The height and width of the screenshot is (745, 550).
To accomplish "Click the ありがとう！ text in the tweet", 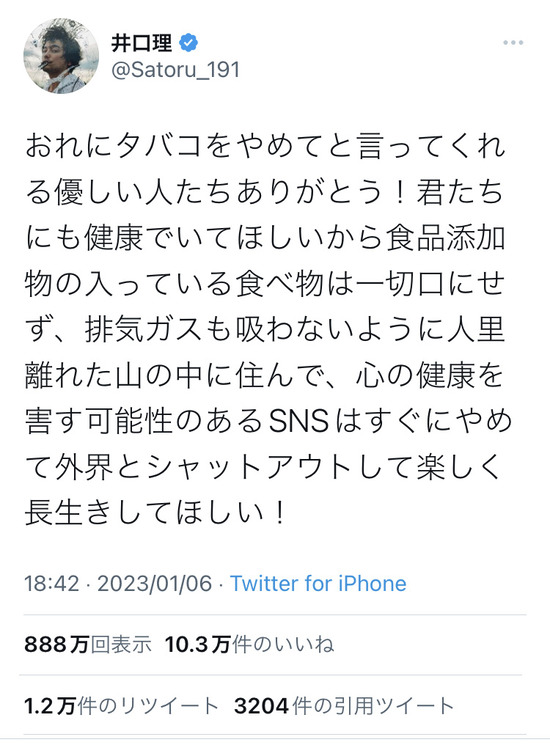I will point(324,191).
